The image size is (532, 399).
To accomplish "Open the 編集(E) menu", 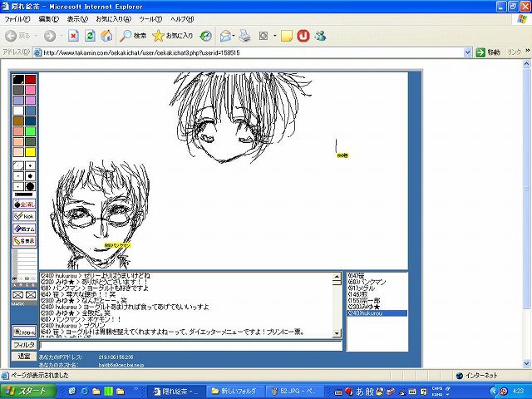I will [x=49, y=19].
